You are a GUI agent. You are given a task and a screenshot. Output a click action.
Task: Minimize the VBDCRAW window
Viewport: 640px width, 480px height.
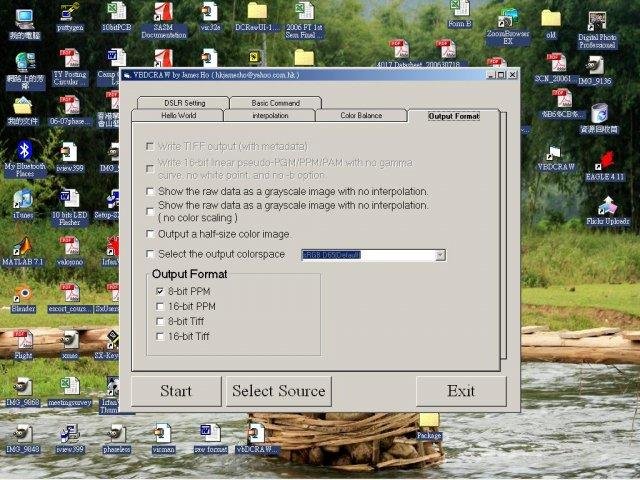pos(491,75)
